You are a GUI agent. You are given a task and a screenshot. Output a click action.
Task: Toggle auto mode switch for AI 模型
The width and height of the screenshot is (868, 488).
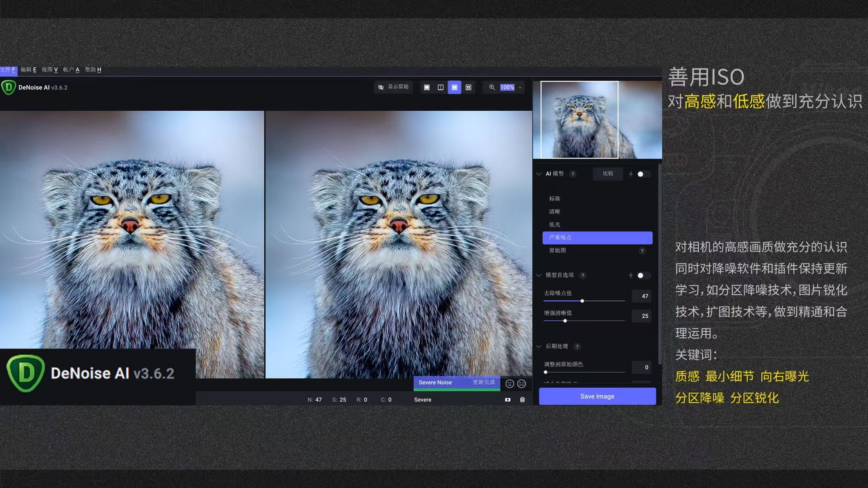click(643, 174)
